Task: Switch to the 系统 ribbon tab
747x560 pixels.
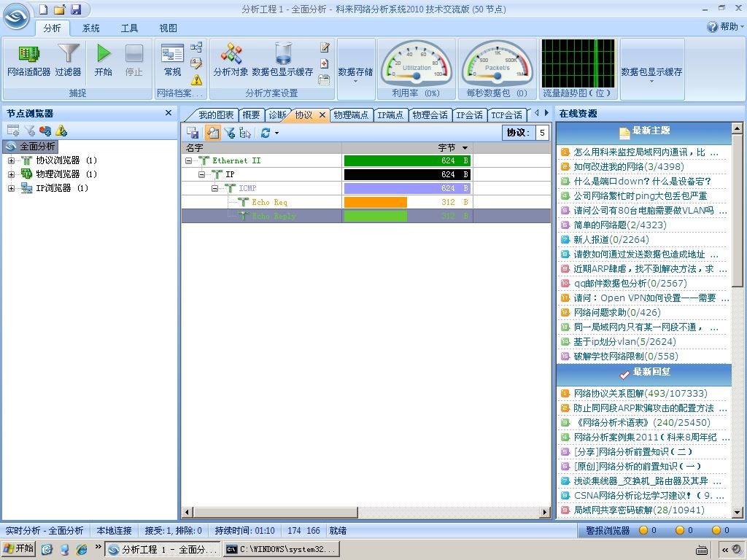Action: pyautogui.click(x=90, y=28)
